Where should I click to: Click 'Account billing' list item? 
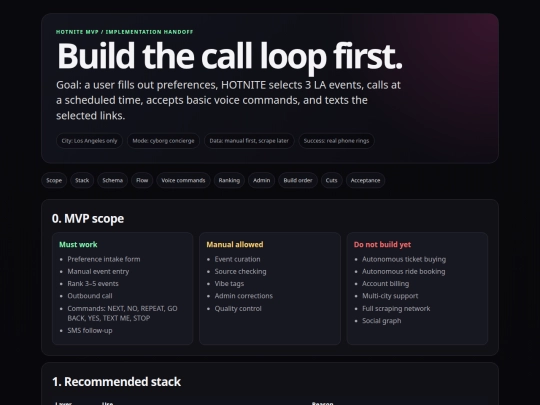point(385,284)
